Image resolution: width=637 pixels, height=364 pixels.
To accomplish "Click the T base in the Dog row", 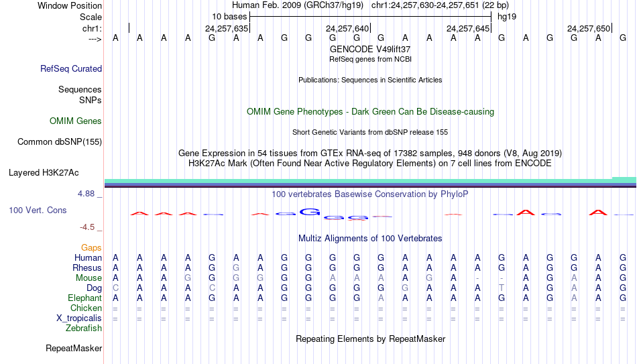I will tap(502, 288).
